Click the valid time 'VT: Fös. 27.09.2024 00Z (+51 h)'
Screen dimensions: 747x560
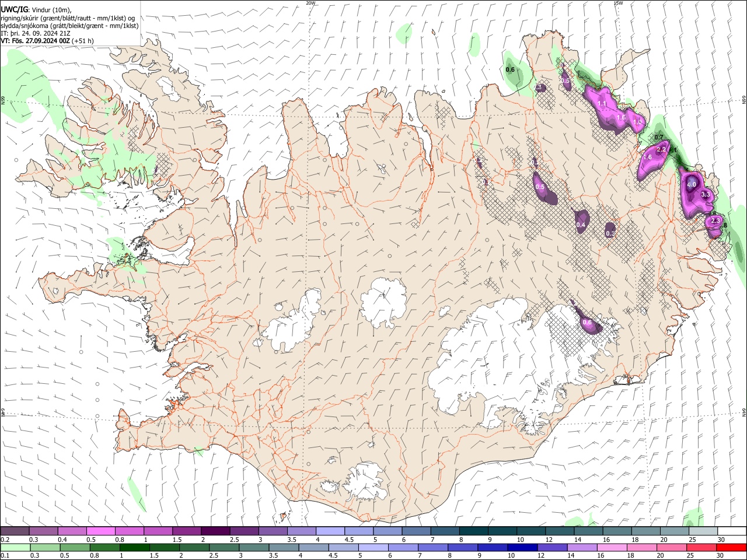pos(47,41)
